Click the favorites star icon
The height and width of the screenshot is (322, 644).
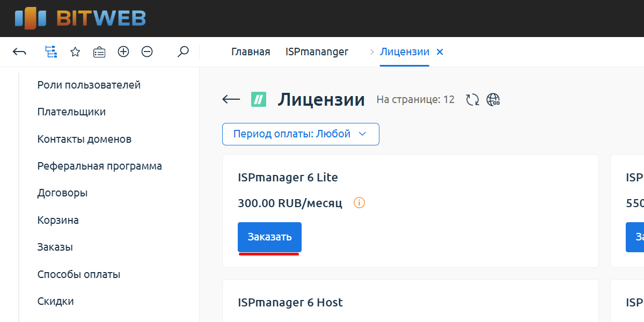[75, 52]
